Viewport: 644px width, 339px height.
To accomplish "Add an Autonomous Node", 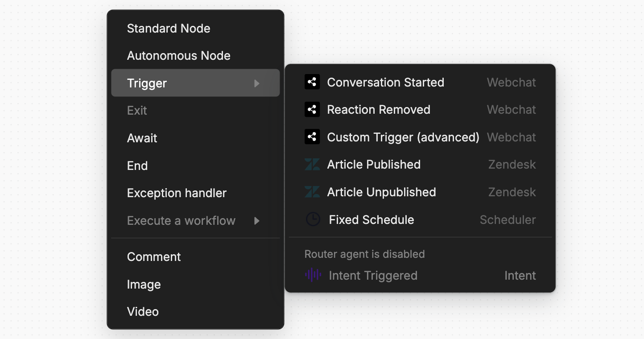I will [x=178, y=55].
